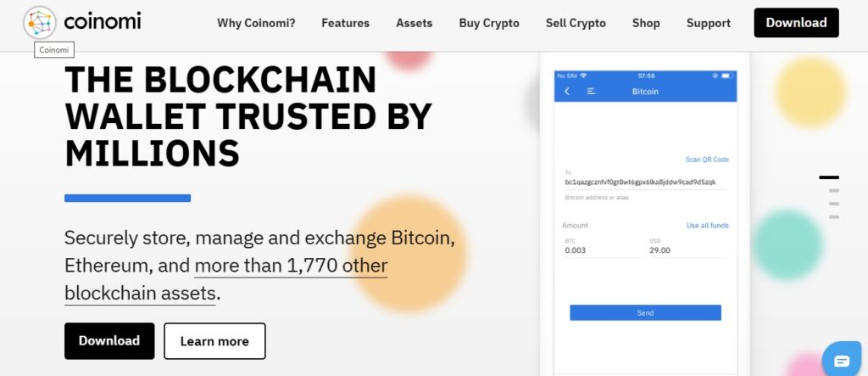Image resolution: width=868 pixels, height=376 pixels.
Task: Click the header Download button
Action: click(x=796, y=23)
